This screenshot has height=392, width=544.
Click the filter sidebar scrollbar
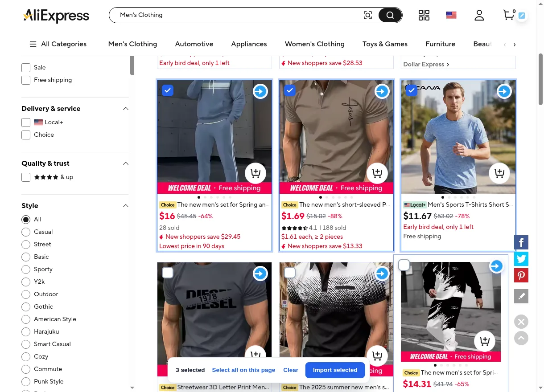point(132,65)
